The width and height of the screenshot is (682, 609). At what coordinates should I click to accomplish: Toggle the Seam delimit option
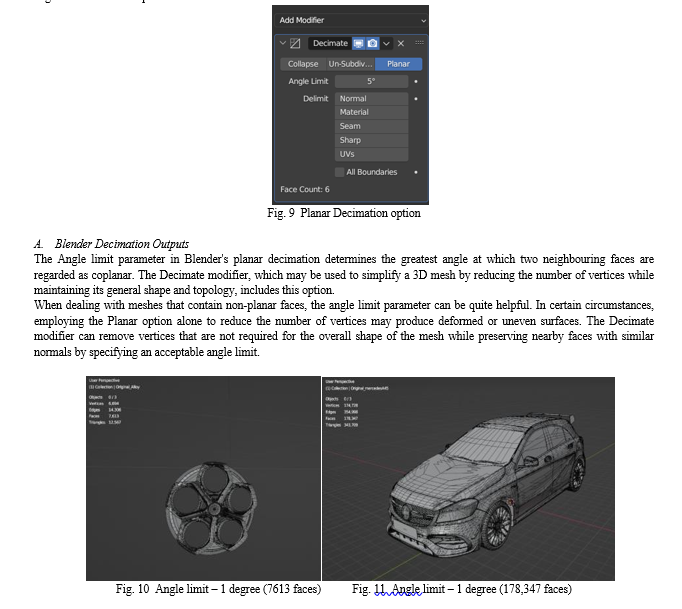[371, 126]
